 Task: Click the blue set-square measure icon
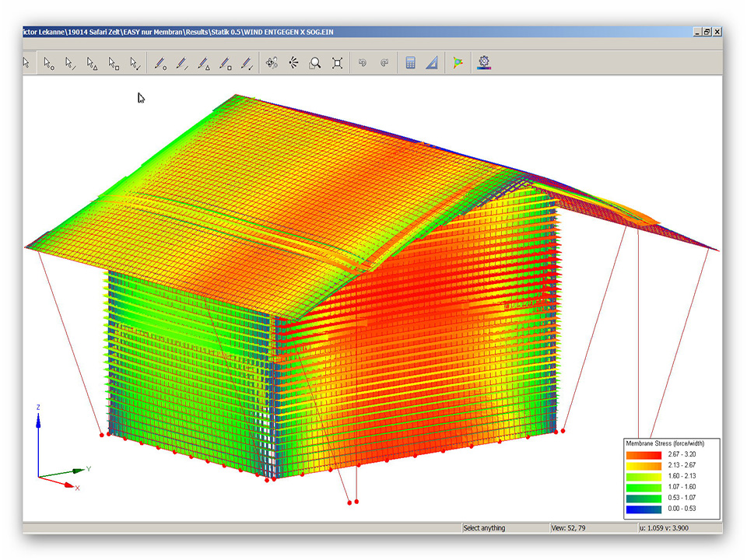tap(432, 63)
